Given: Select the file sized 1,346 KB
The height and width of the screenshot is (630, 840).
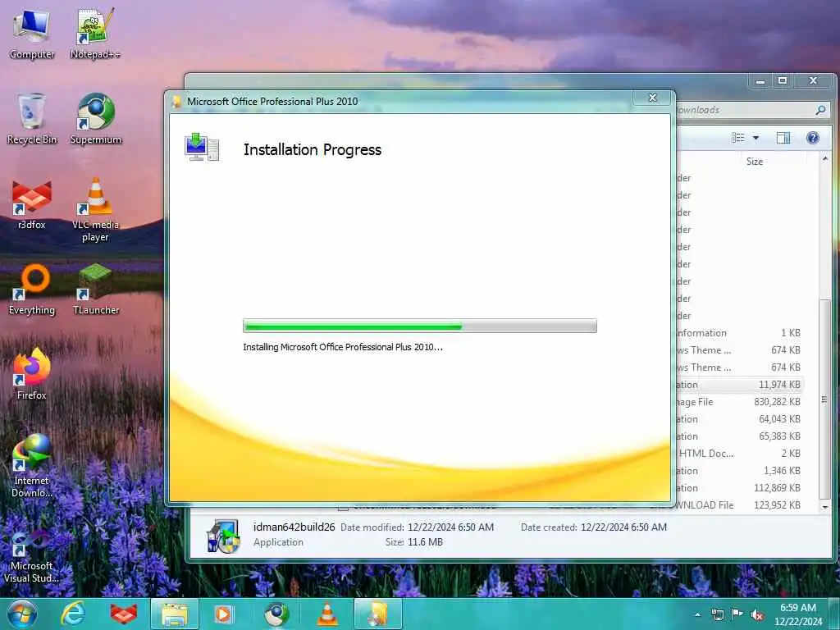Looking at the screenshot, I should [739, 470].
